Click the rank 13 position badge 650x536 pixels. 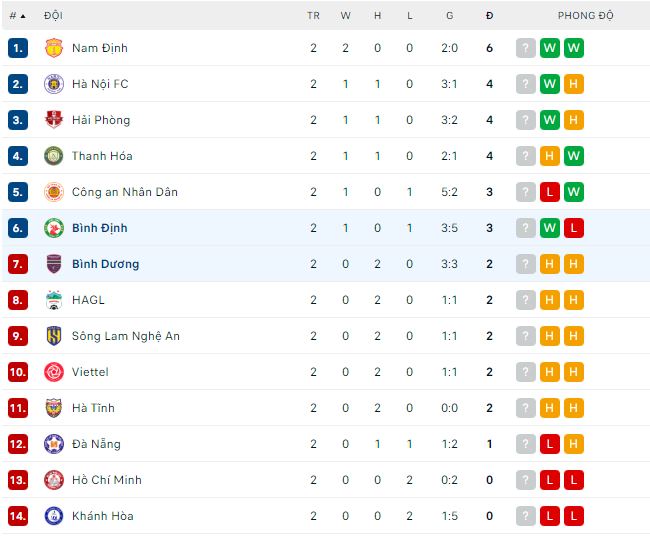click(18, 480)
